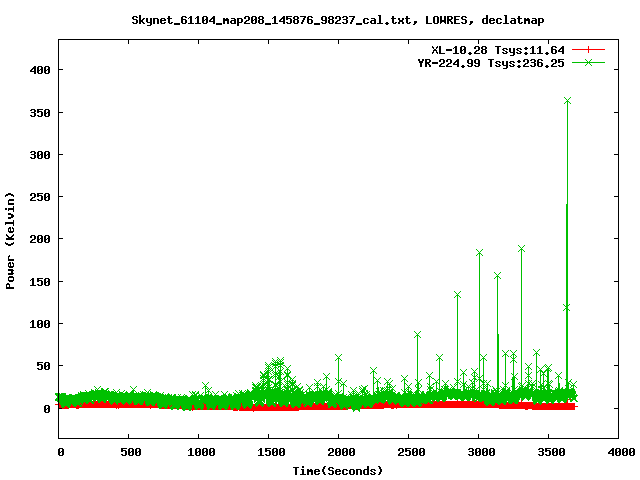Image resolution: width=640 pixels, height=480 pixels.
Task: Click the gray peak marker near 2850 seconds
Action: click(x=457, y=295)
